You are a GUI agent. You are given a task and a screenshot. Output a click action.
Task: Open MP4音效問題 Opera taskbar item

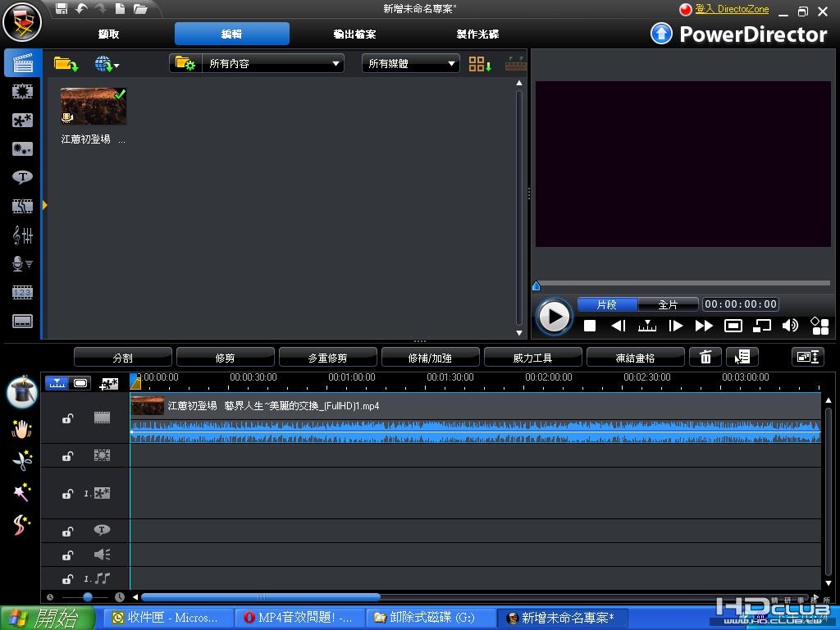click(300, 618)
